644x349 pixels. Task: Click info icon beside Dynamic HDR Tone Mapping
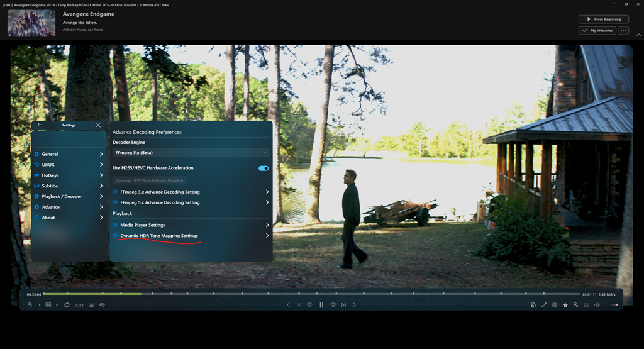pyautogui.click(x=115, y=236)
